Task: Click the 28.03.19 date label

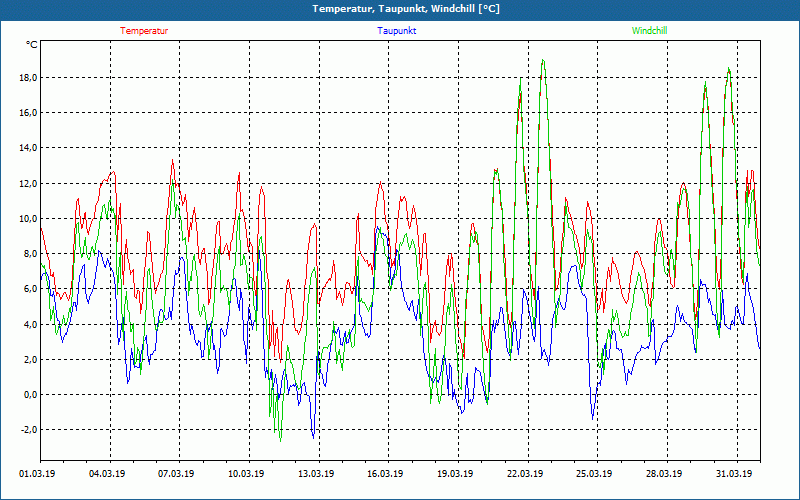Action: [x=664, y=474]
